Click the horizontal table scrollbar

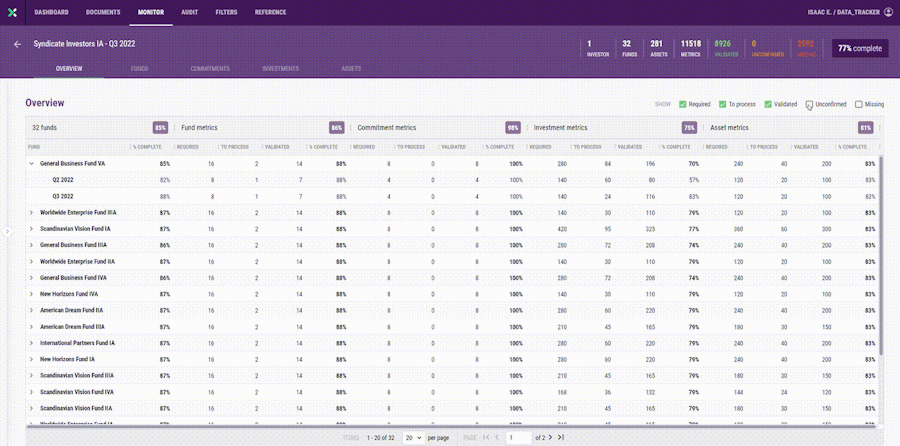[x=451, y=426]
